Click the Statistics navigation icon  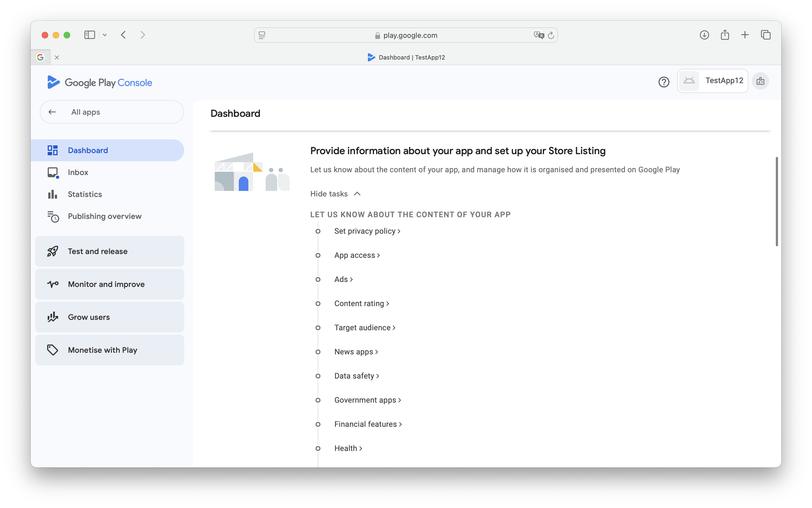tap(53, 194)
